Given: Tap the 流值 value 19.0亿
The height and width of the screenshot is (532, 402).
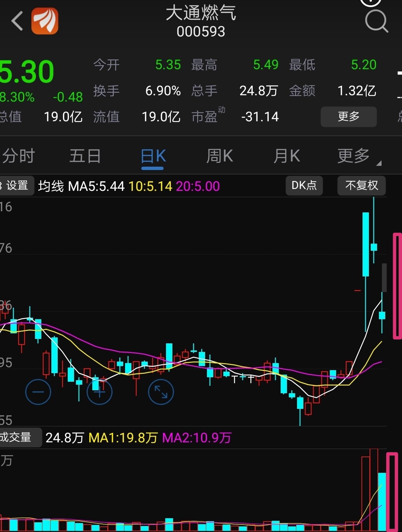Looking at the screenshot, I should pyautogui.click(x=161, y=117).
